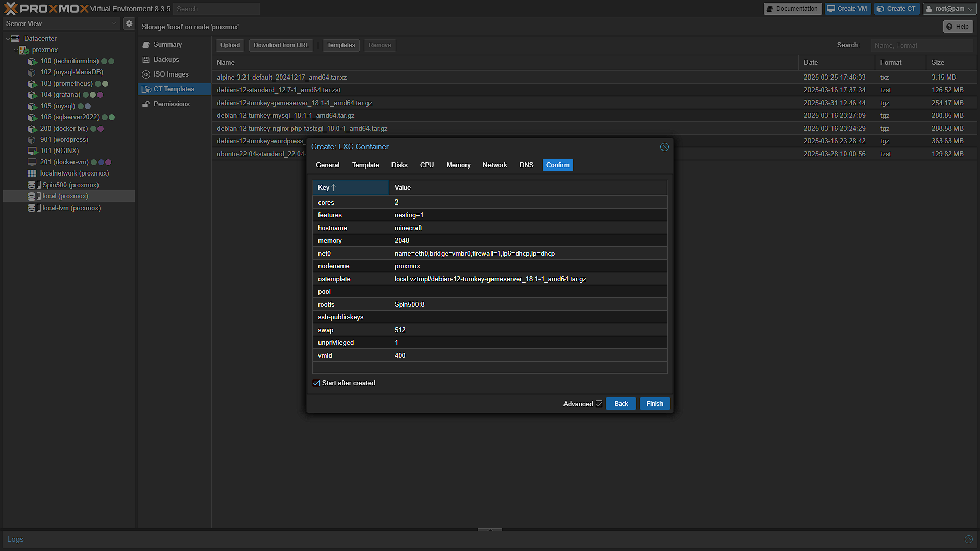Focus the Name, Format search field
This screenshot has height=551, width=980.
pyautogui.click(x=922, y=45)
